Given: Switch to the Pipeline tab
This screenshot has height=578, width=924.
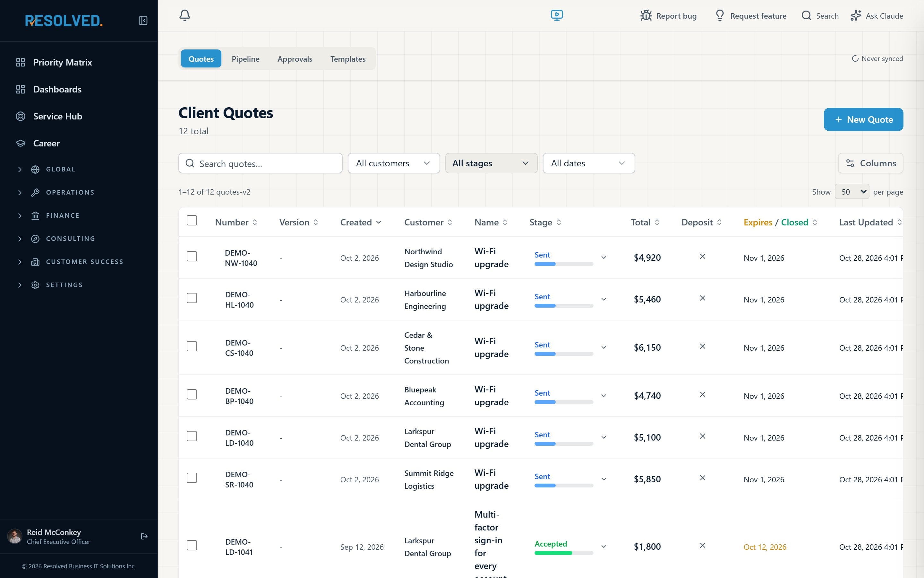Looking at the screenshot, I should pyautogui.click(x=245, y=59).
